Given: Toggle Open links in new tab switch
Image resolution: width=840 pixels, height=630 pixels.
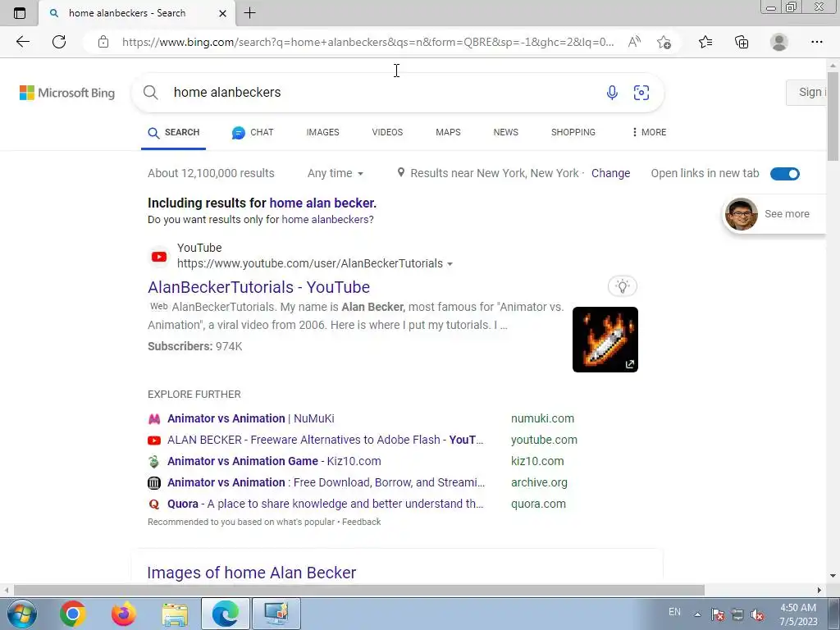Looking at the screenshot, I should pyautogui.click(x=785, y=174).
